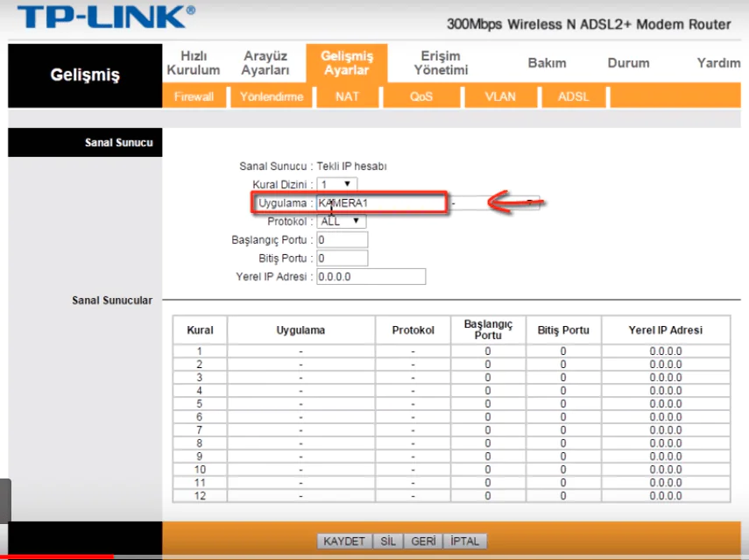Open the Durum menu

630,63
